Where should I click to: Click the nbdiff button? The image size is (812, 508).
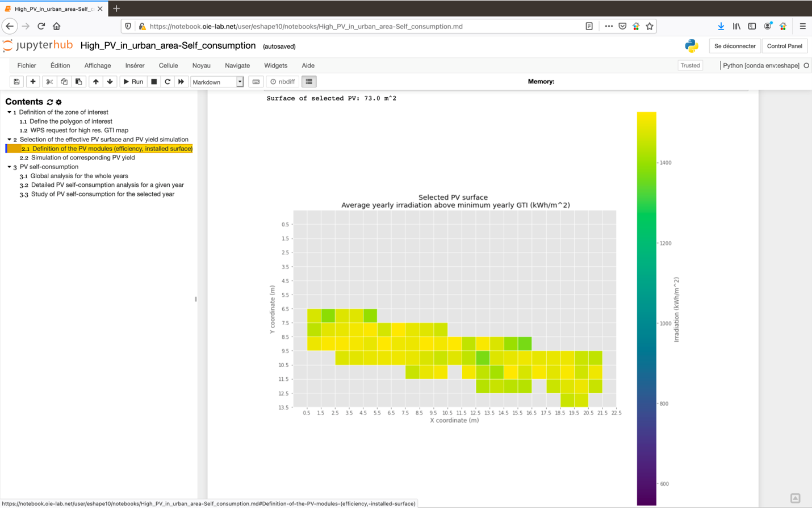click(282, 81)
